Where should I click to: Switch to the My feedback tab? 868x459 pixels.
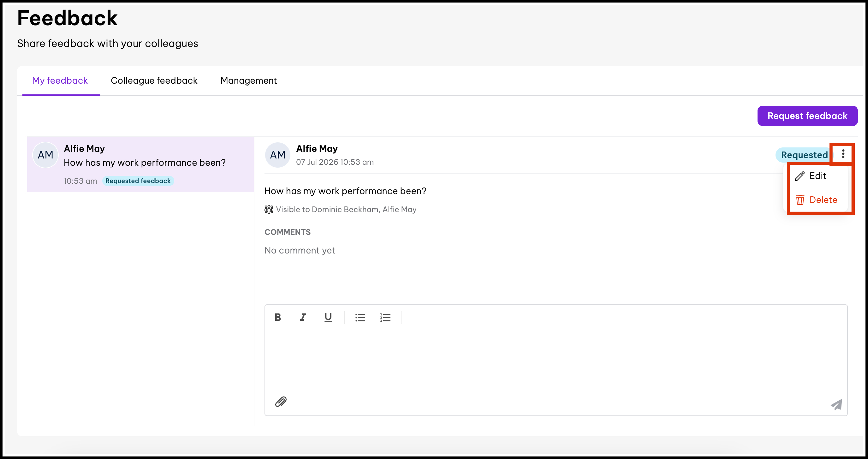click(x=60, y=80)
